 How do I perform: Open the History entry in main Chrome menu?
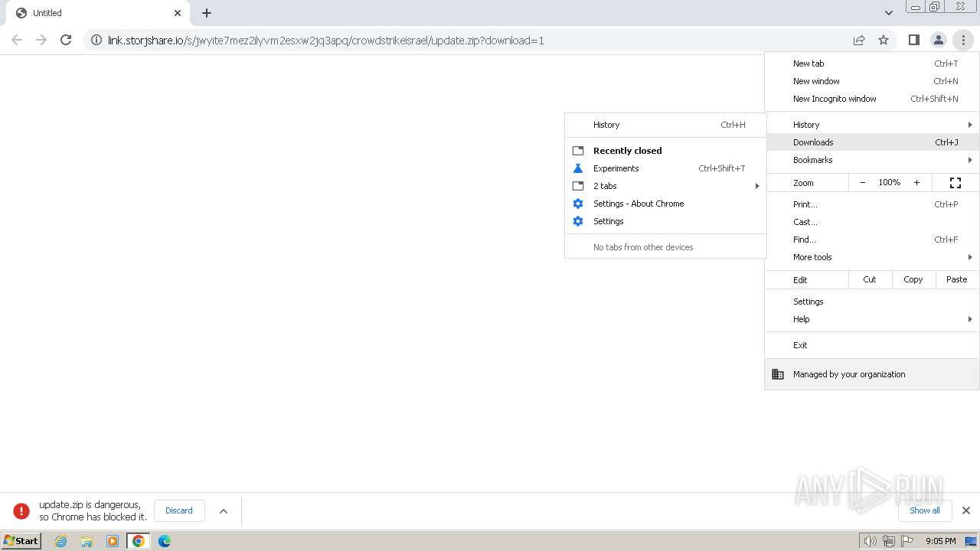point(872,125)
